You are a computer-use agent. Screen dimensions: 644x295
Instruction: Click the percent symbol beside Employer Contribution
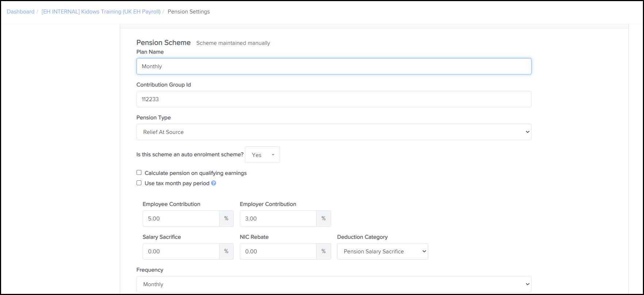323,219
